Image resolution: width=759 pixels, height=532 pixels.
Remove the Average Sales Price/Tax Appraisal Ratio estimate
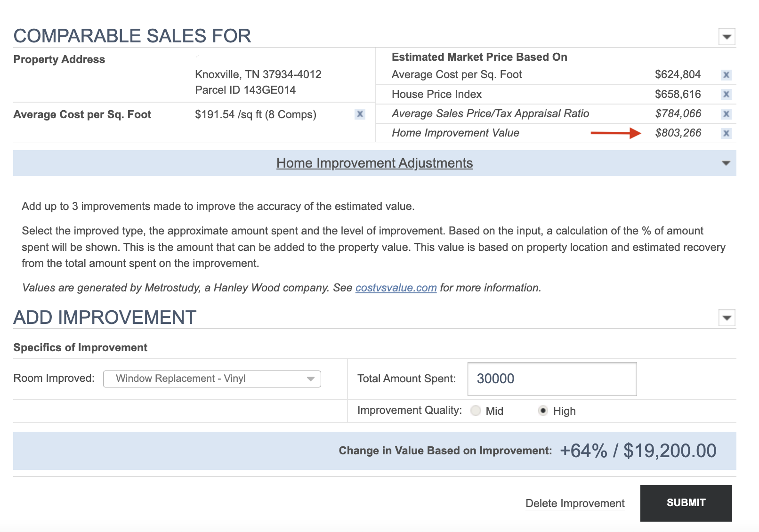[x=726, y=114]
